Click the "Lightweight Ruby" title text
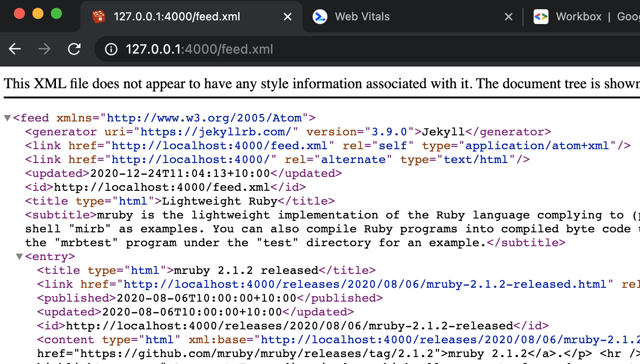Viewport: 640px width, 364px height. [220, 201]
